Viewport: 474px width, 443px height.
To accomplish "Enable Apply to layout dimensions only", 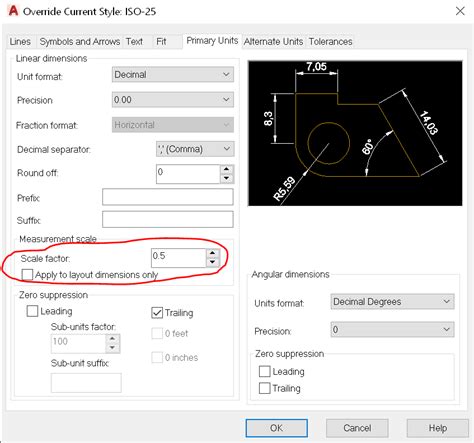I will pos(27,275).
